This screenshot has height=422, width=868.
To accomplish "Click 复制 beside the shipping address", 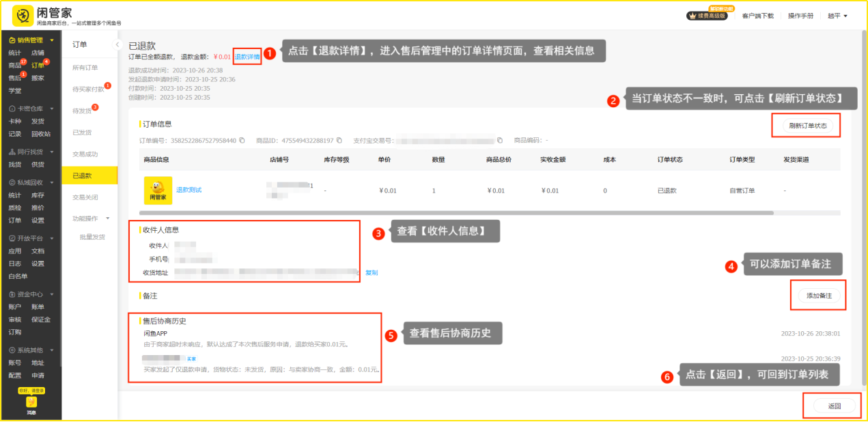I will coord(371,272).
